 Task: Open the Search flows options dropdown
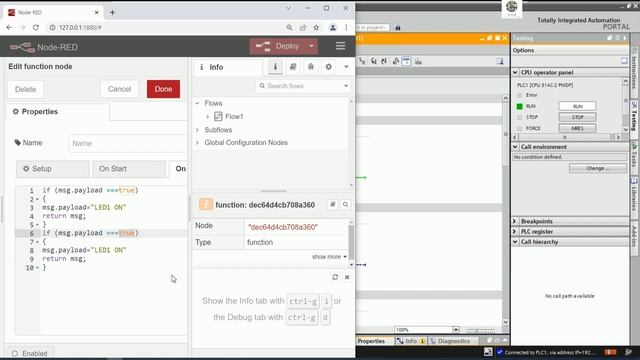tap(346, 86)
